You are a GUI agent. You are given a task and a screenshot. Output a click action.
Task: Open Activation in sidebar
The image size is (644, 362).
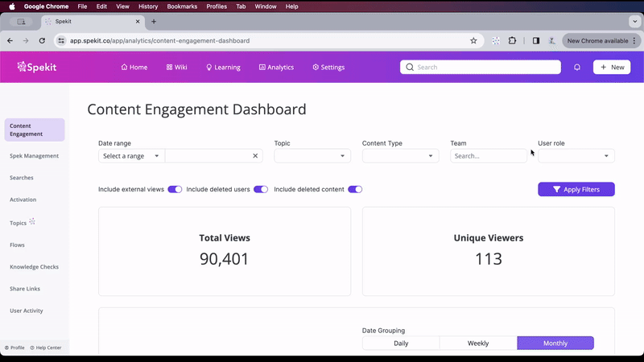coord(23,200)
